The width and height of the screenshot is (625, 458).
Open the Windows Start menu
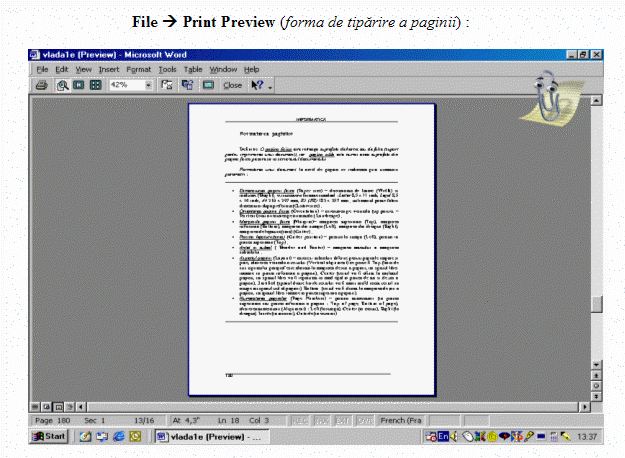pos(49,436)
